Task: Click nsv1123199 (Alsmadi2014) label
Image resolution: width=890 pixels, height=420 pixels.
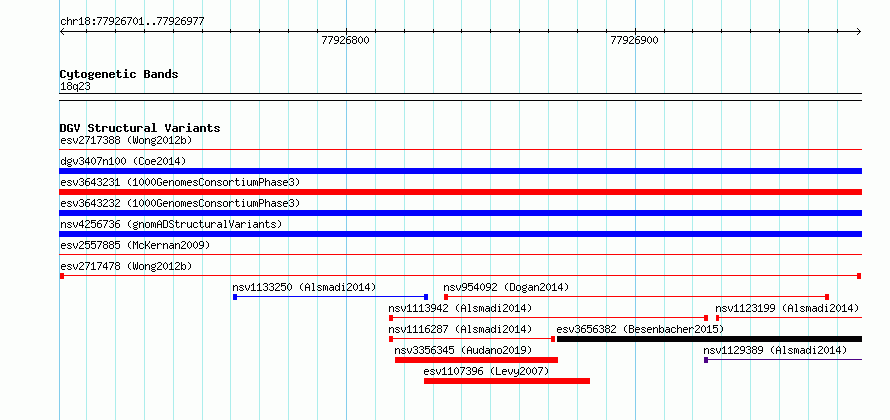Action: tap(787, 308)
